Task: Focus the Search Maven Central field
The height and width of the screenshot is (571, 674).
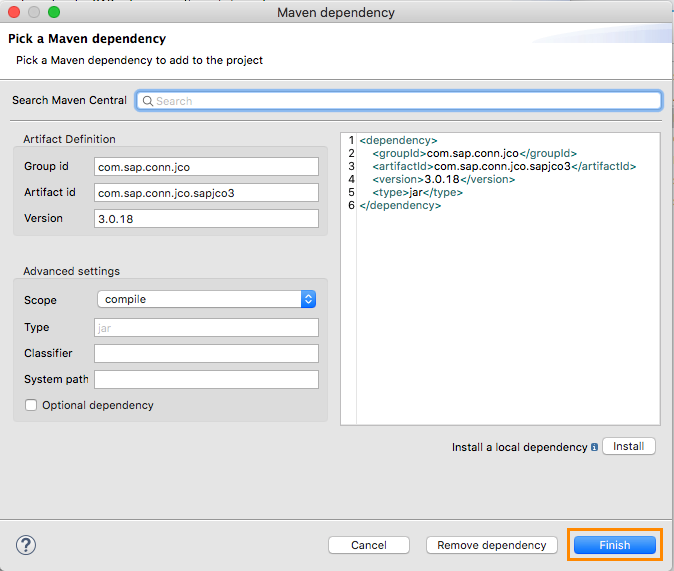Action: [x=400, y=101]
